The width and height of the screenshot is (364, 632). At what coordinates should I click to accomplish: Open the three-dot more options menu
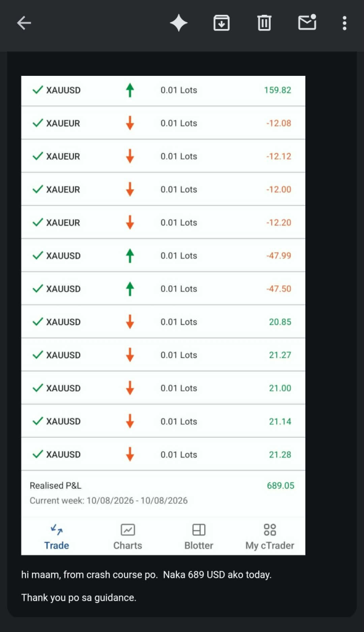pyautogui.click(x=344, y=23)
